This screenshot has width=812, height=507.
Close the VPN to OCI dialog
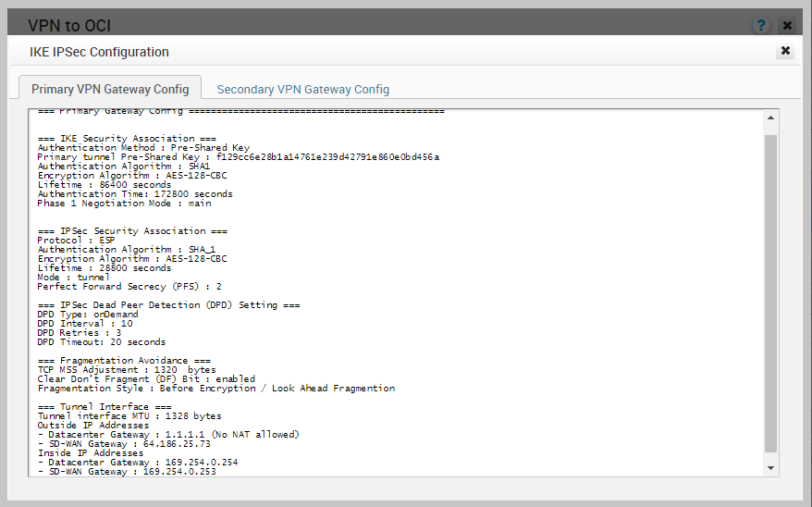pyautogui.click(x=787, y=25)
